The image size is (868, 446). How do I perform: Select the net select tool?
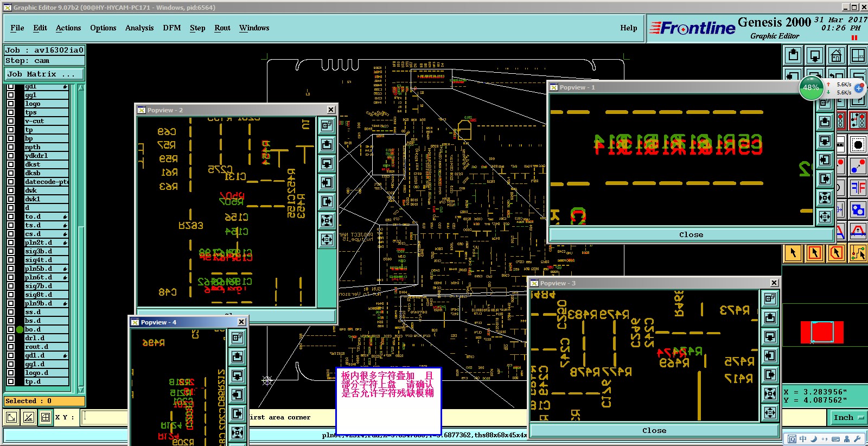[858, 253]
